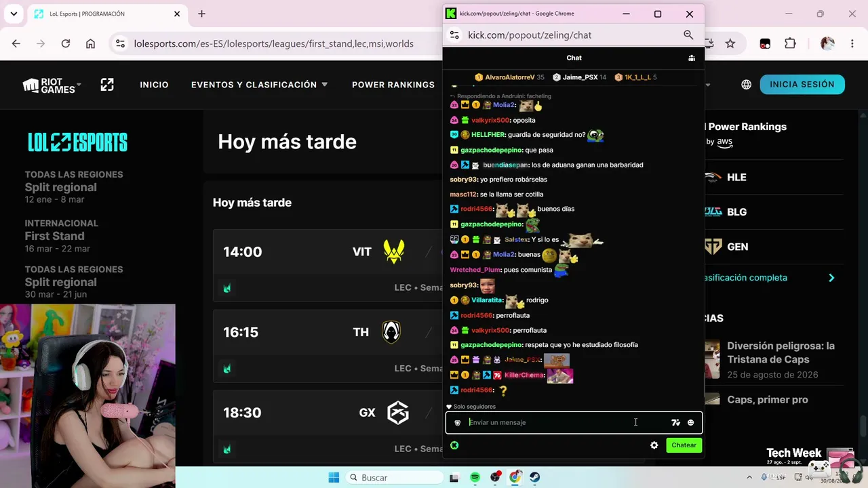
Task: Click the GIANTX logo at 18:30
Action: (x=397, y=413)
